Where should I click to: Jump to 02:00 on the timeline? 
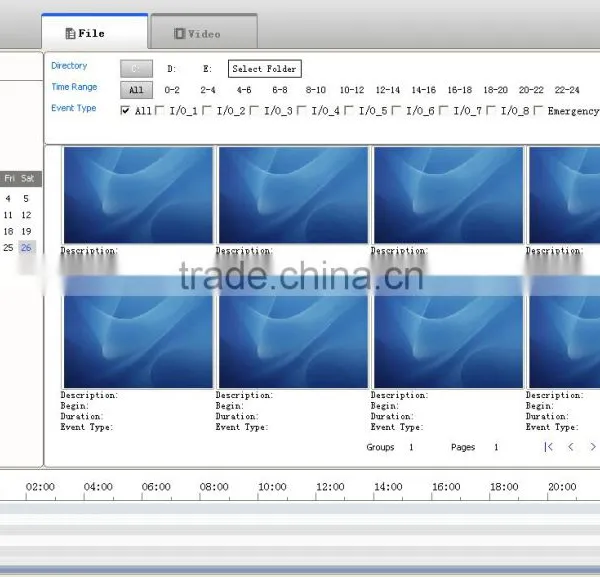40,487
